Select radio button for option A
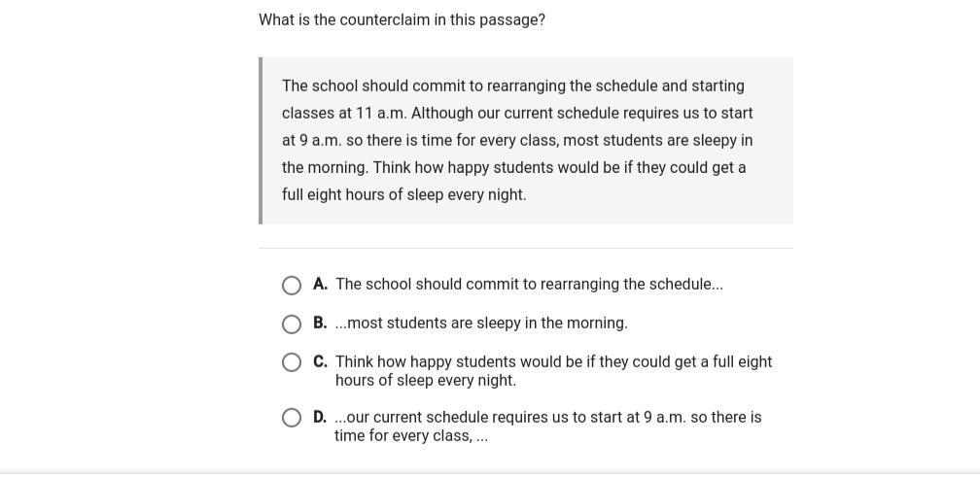The image size is (980, 479). coord(292,285)
